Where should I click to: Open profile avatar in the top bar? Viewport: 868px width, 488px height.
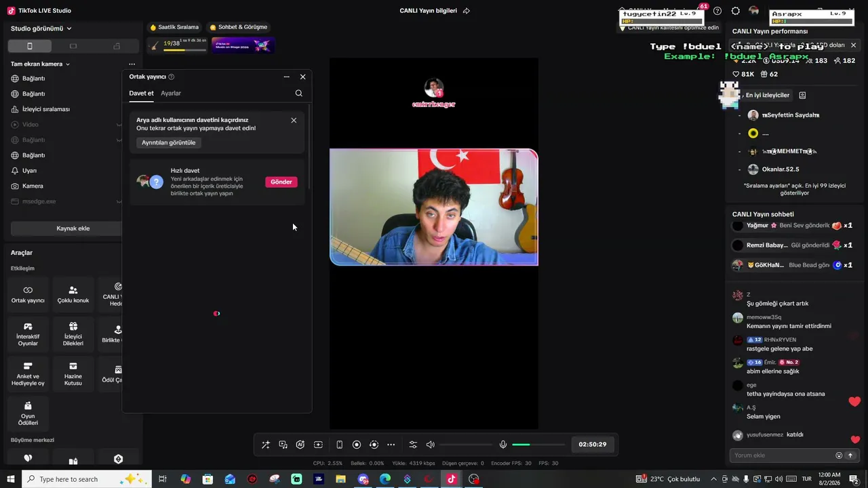pos(754,11)
